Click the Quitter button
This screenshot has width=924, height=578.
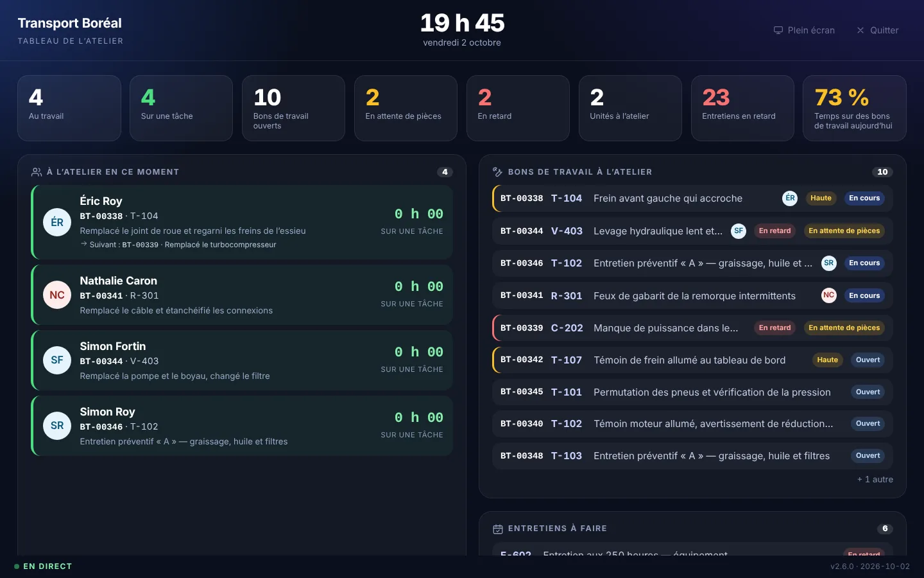877,30
